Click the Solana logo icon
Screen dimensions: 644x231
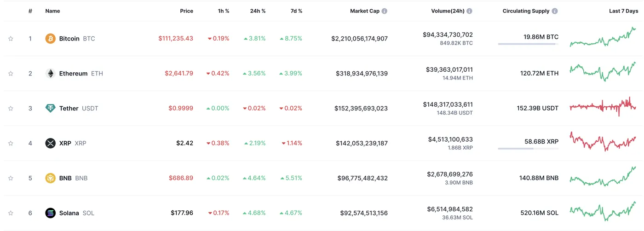tap(50, 213)
